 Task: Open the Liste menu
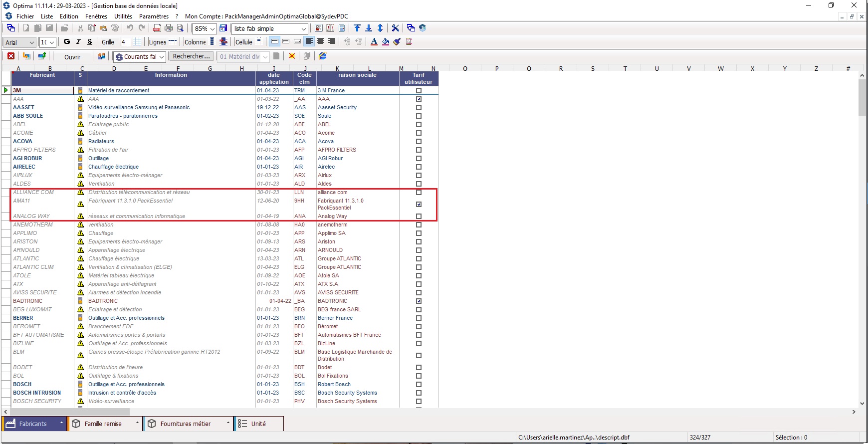[x=47, y=16]
